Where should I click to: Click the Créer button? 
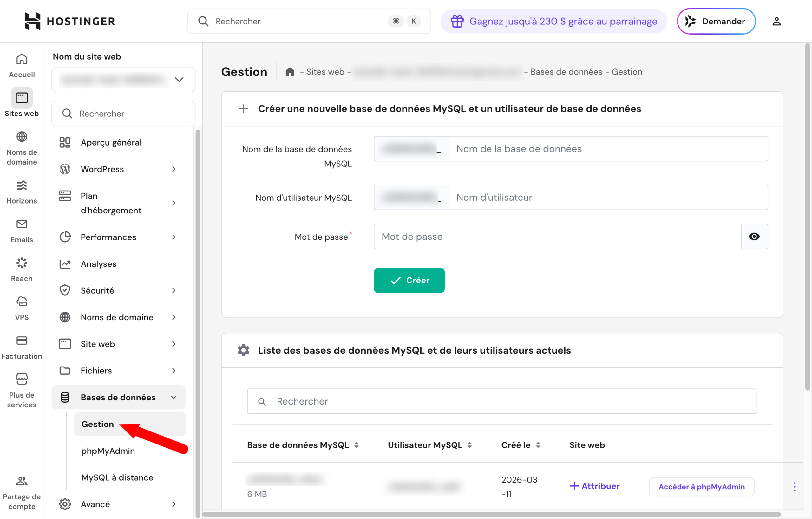(409, 280)
